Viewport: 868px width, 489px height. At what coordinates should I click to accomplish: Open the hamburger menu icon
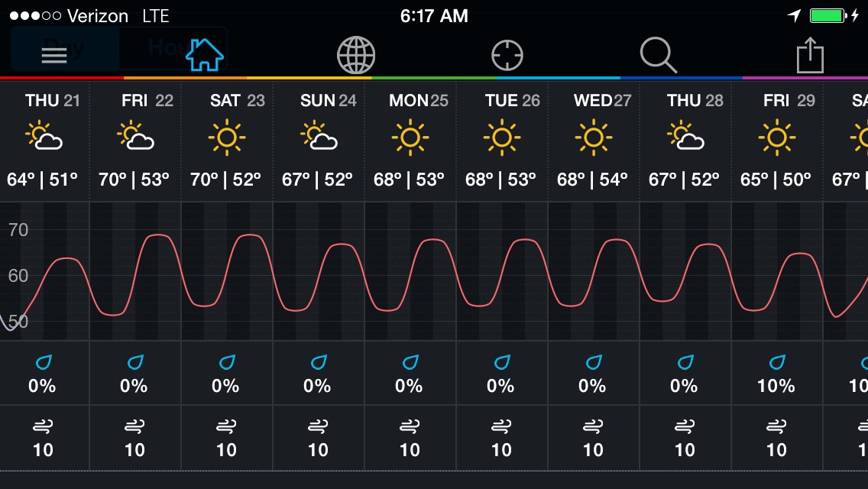click(x=54, y=55)
